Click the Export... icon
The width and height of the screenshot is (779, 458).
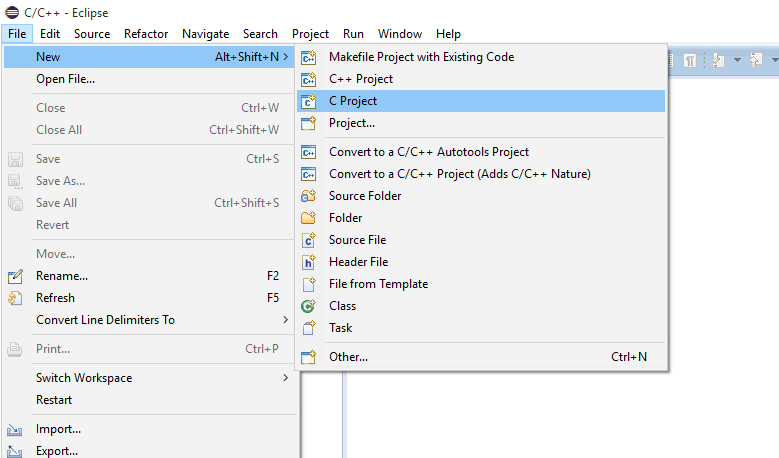(x=15, y=451)
